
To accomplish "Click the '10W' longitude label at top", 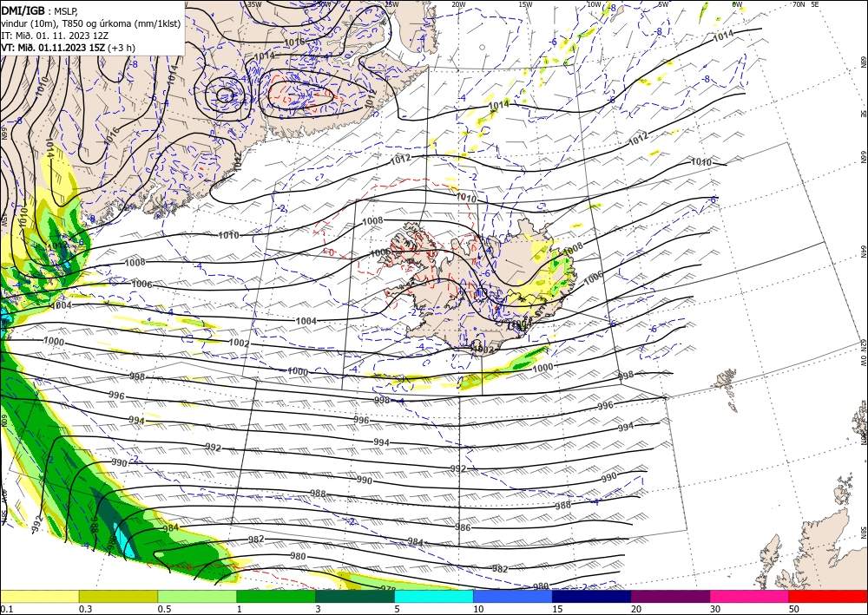I will coord(594,3).
